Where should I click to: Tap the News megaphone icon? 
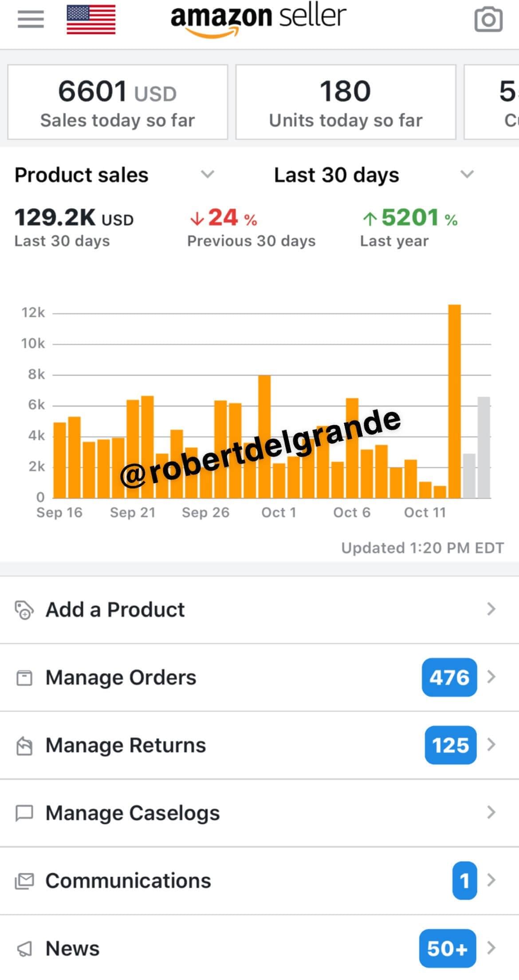pyautogui.click(x=24, y=949)
